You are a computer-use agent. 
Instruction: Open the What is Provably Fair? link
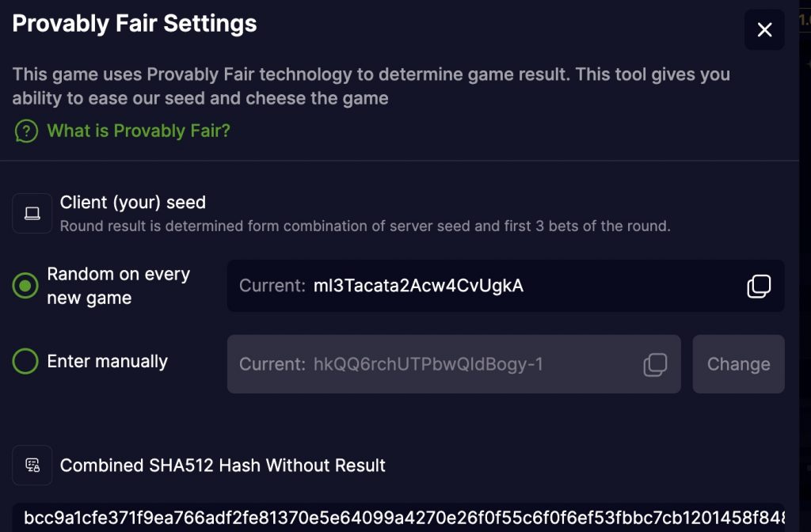click(x=138, y=131)
